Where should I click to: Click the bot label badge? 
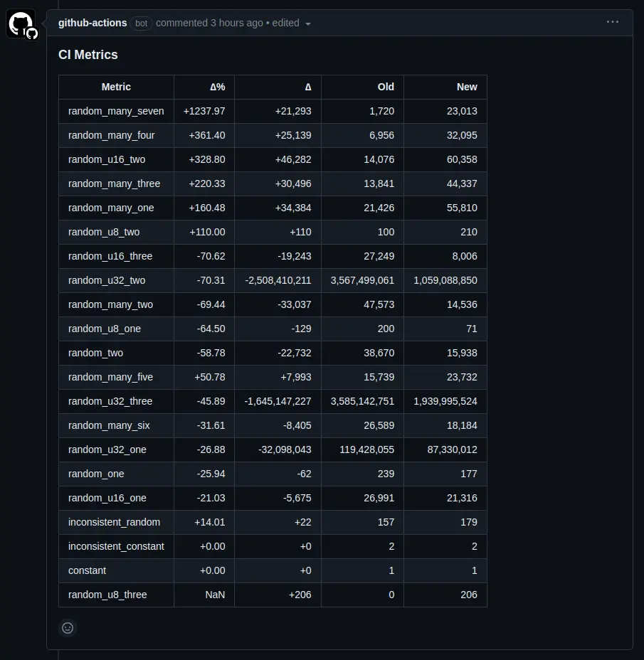click(141, 23)
